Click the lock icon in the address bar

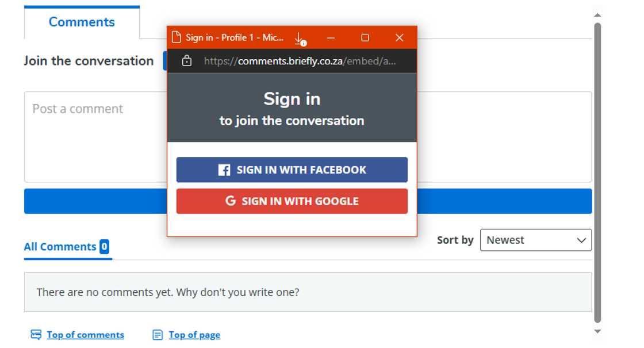[x=187, y=61]
